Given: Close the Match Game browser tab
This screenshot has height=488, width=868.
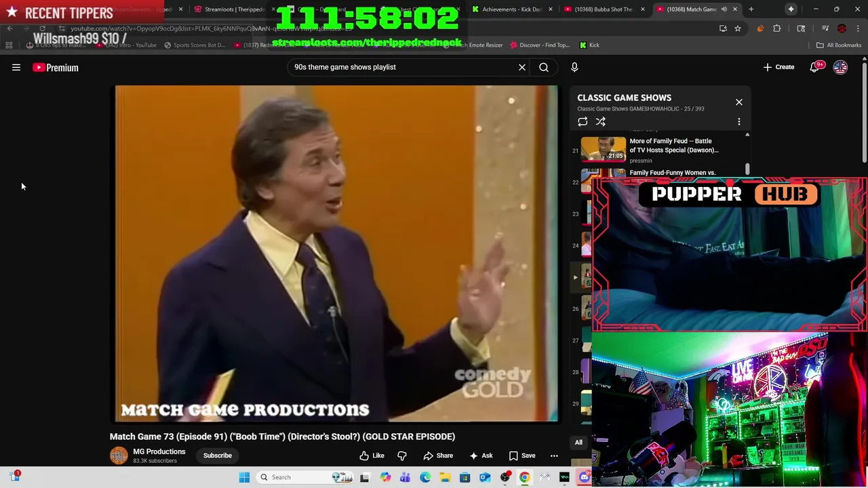Looking at the screenshot, I should (x=734, y=9).
